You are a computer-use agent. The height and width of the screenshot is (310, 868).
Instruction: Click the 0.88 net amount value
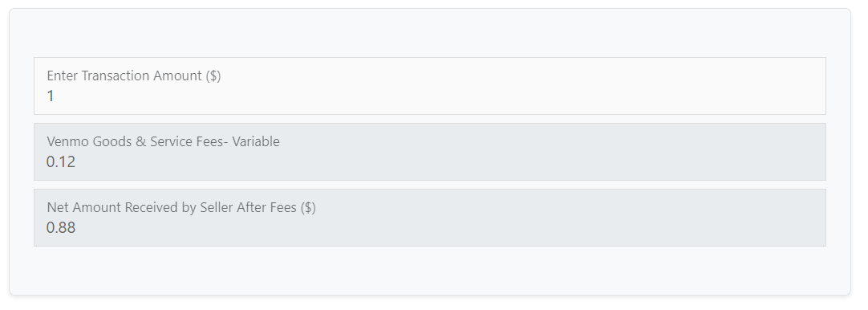61,227
